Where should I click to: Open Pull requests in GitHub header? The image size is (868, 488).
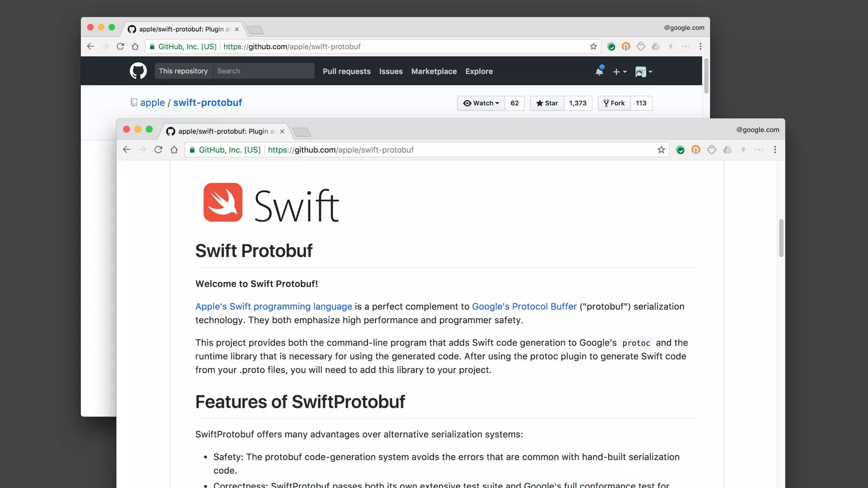tap(346, 71)
